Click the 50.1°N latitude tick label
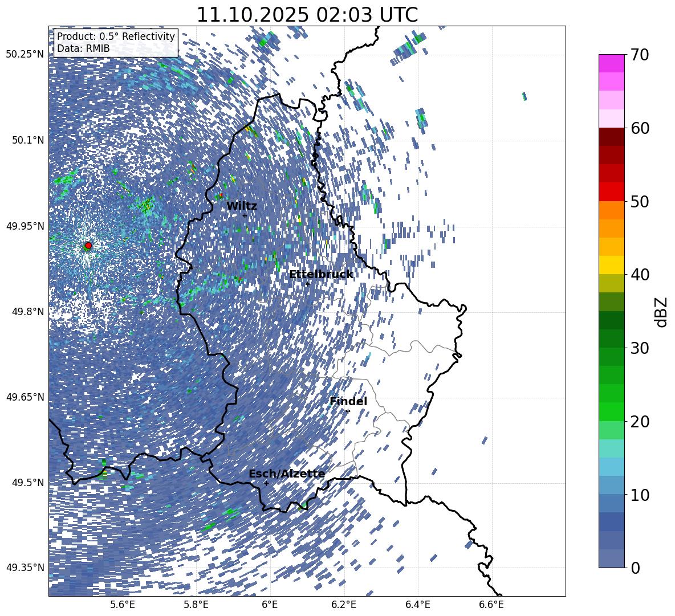The image size is (675, 616). coord(27,140)
